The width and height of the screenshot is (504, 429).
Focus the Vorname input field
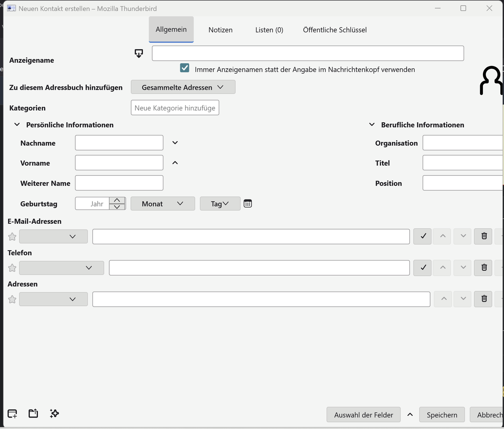pyautogui.click(x=119, y=163)
